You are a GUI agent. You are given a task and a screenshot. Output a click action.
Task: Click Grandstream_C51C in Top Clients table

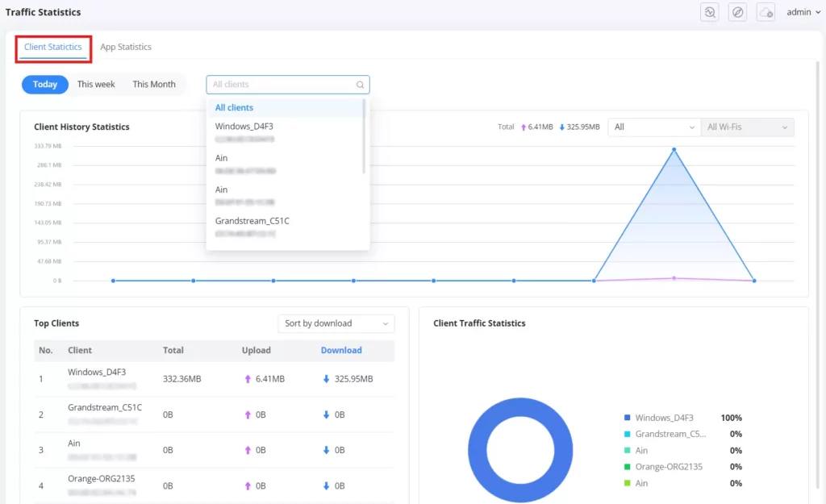(x=104, y=408)
